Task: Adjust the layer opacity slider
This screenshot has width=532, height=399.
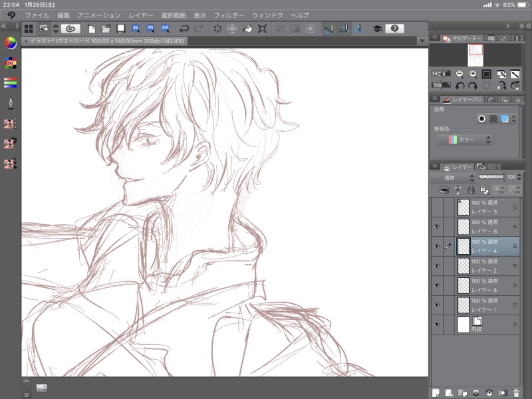Action: (491, 176)
